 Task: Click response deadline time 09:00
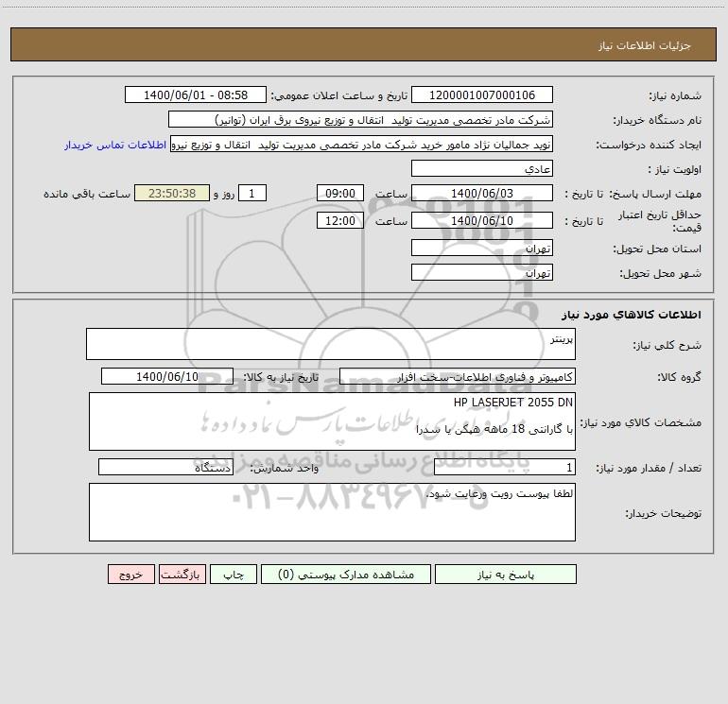click(x=339, y=193)
